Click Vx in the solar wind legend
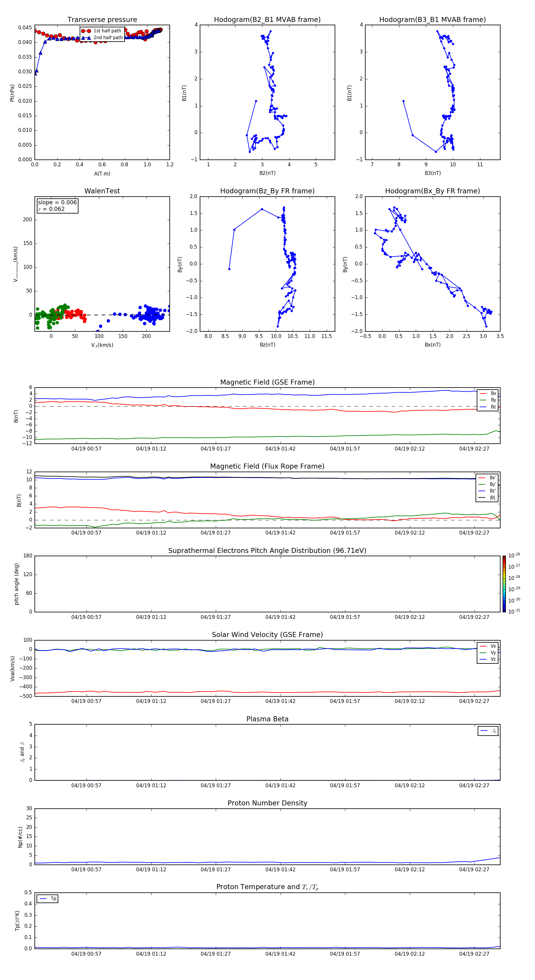 [x=488, y=646]
